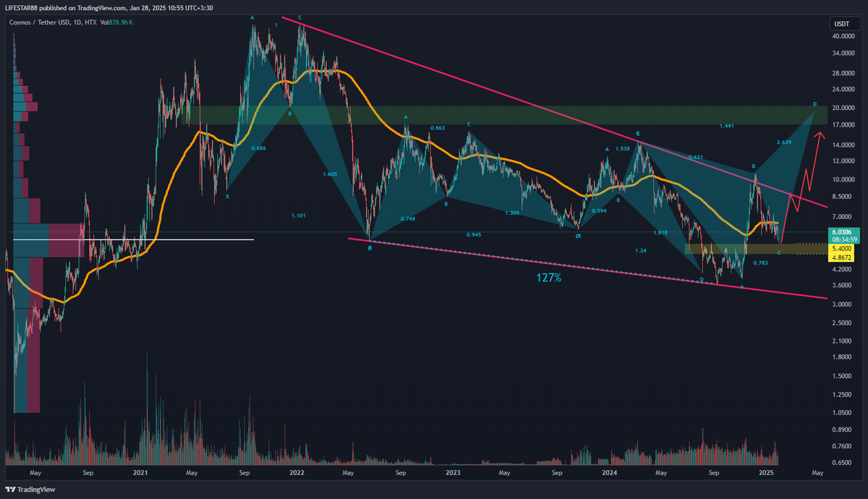The image size is (868, 499).
Task: Select the green resistance zone rectangle
Action: 506,115
